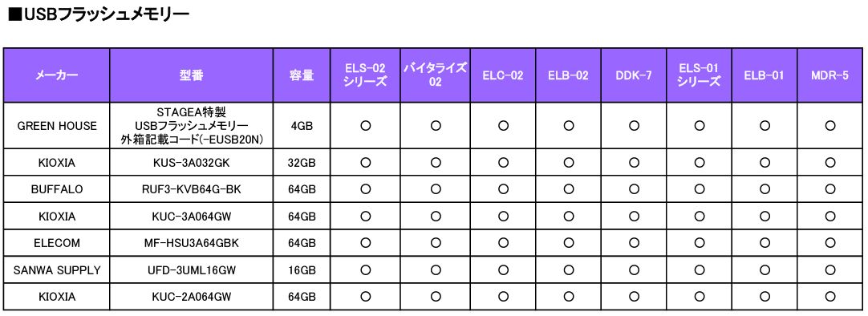Click the RUF3-KVB64G-BK model cell
The width and height of the screenshot is (868, 316).
[191, 189]
